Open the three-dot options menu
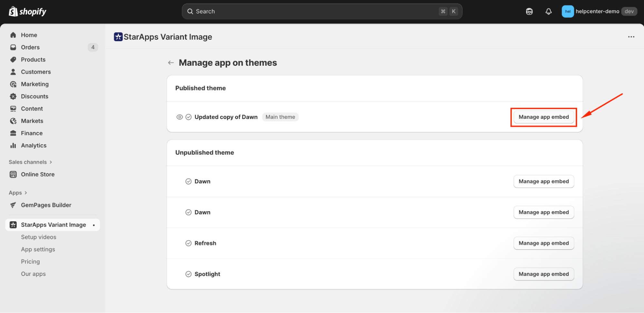The width and height of the screenshot is (644, 313). click(x=631, y=37)
